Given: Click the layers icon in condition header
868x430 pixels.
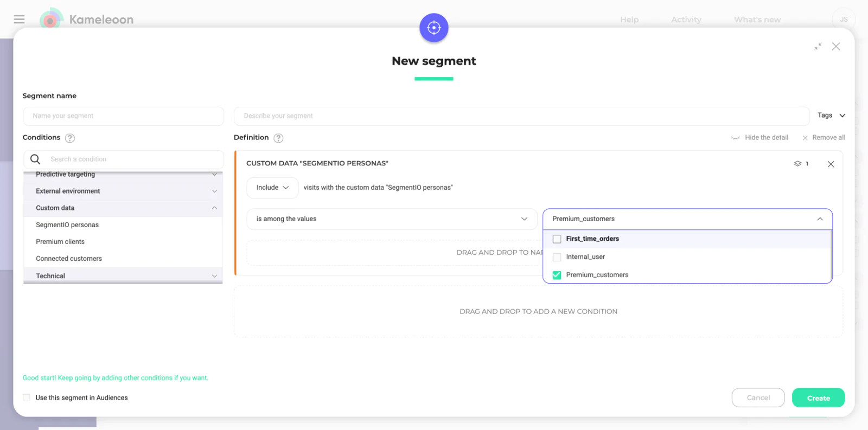Looking at the screenshot, I should (797, 164).
